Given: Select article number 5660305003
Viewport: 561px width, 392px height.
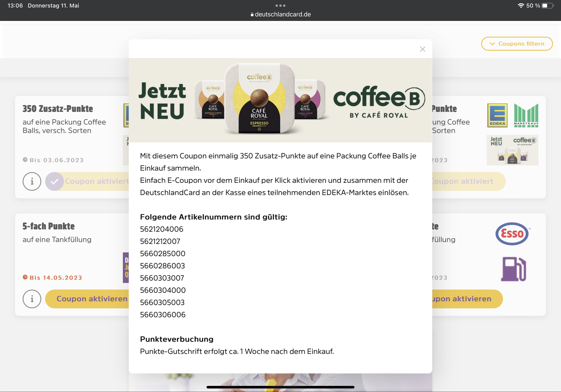Looking at the screenshot, I should tap(162, 302).
